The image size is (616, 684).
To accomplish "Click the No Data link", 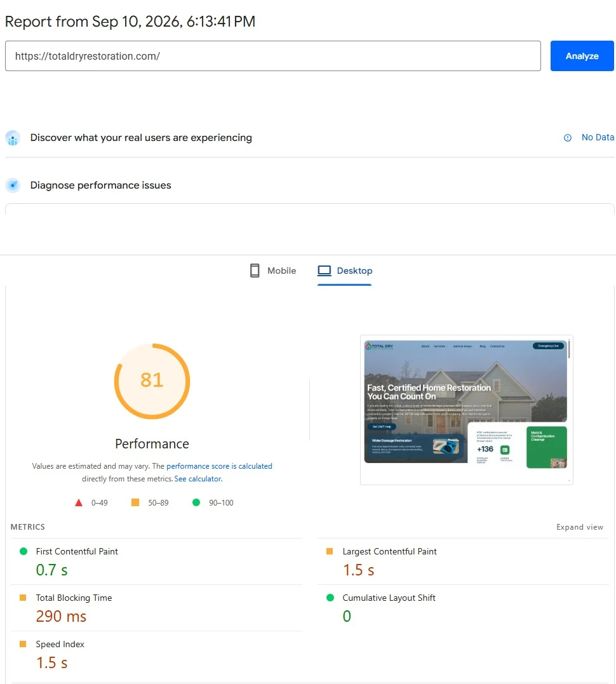I will (x=598, y=137).
